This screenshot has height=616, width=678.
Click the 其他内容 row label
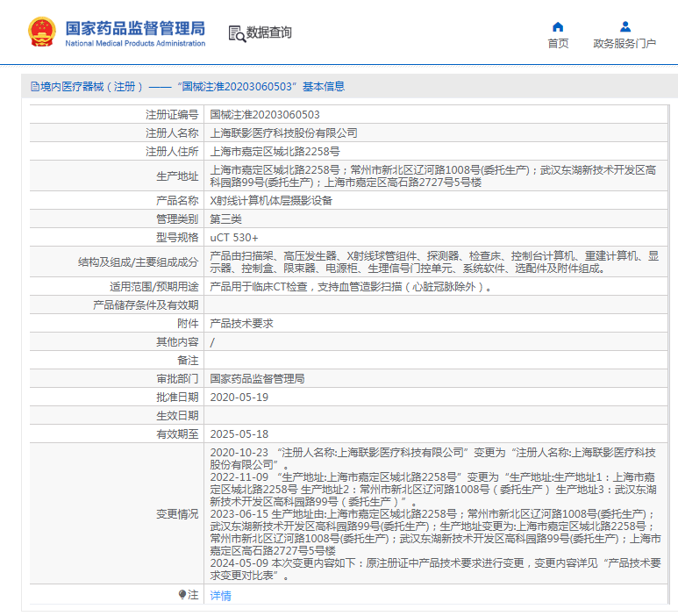click(177, 342)
